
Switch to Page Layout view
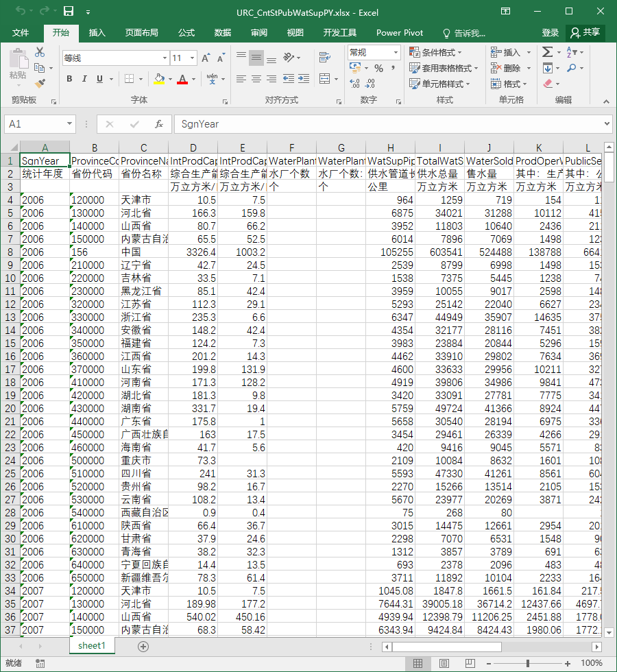click(444, 664)
